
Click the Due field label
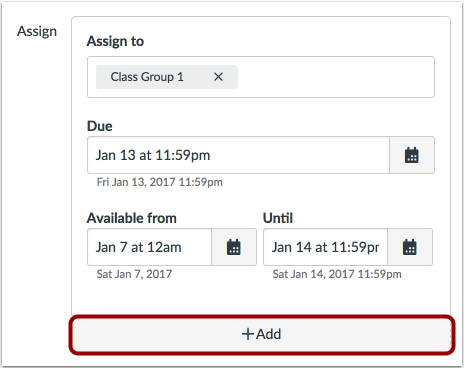100,126
